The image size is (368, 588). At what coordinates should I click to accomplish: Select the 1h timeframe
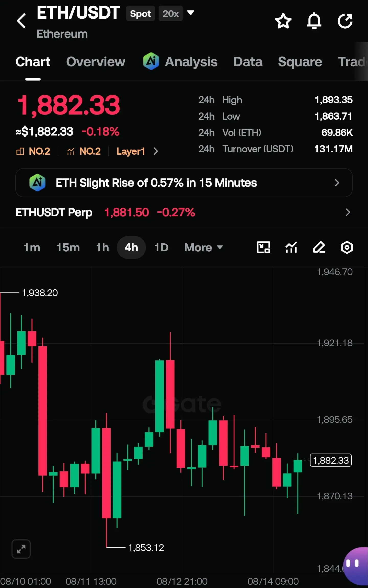pyautogui.click(x=102, y=247)
